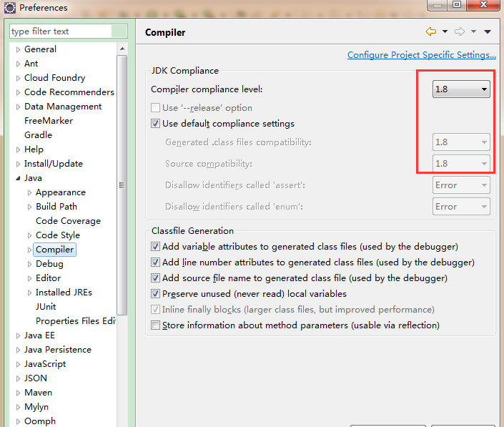This screenshot has width=504, height=427.
Task: Expand the Code Recommenders node
Action: [x=18, y=92]
